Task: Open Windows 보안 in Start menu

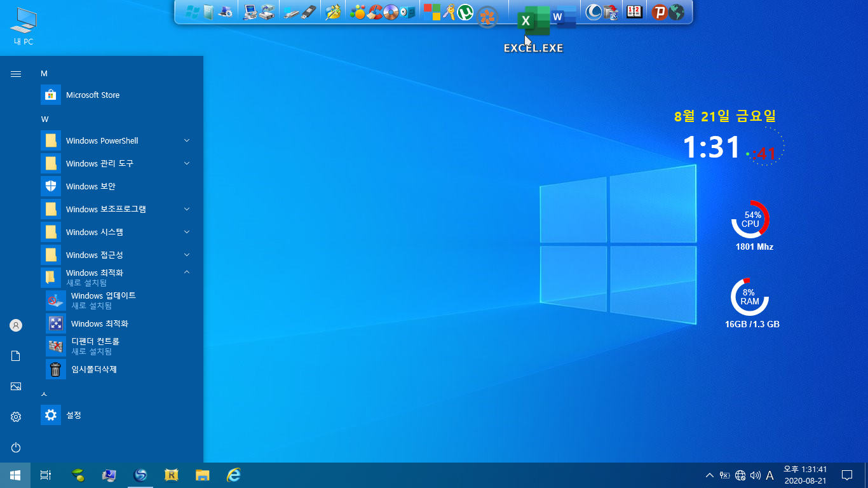Action: [x=117, y=186]
